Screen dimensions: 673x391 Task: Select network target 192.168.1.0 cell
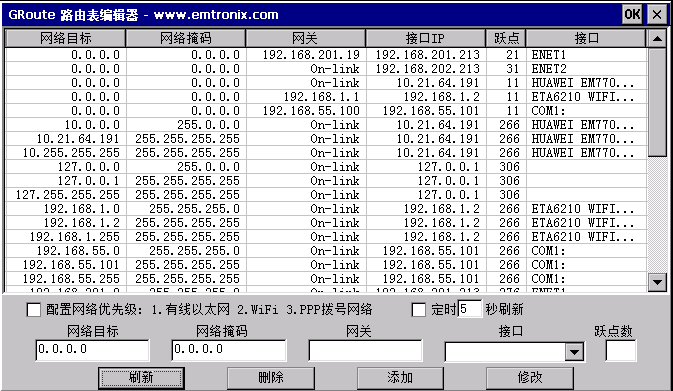click(66, 209)
